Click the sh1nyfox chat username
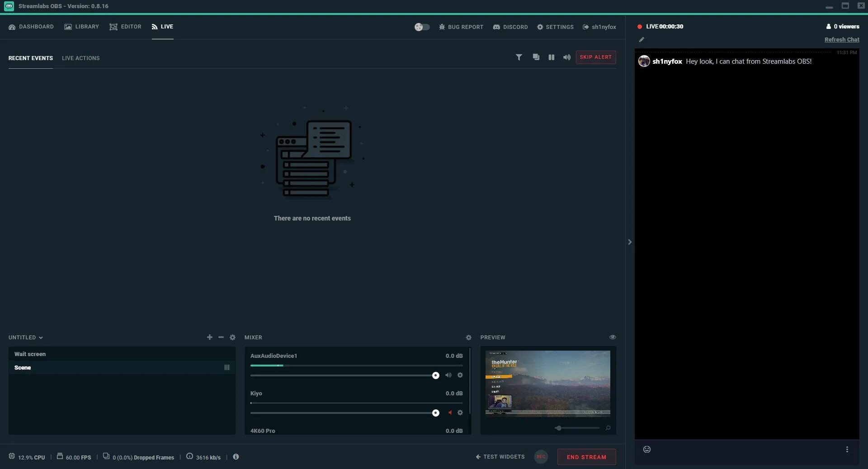This screenshot has width=868, height=469. (x=667, y=61)
